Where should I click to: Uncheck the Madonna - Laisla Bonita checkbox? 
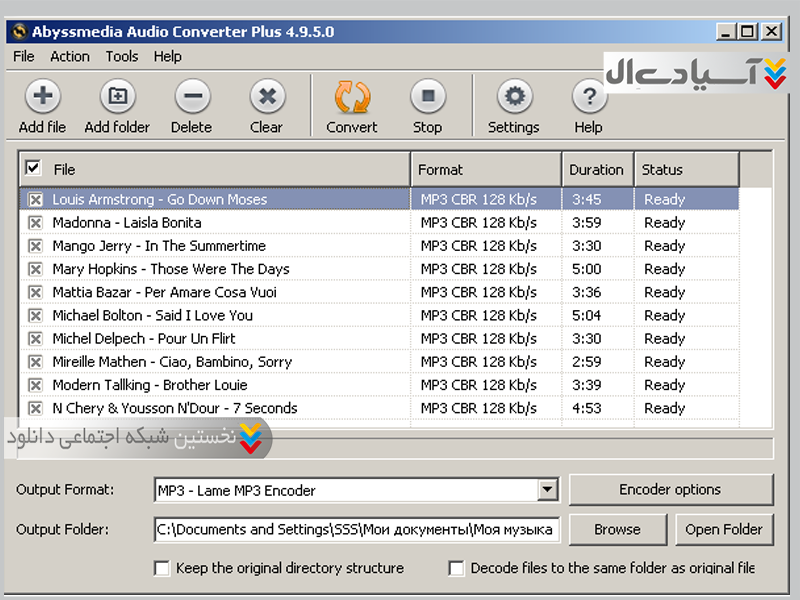[x=36, y=223]
